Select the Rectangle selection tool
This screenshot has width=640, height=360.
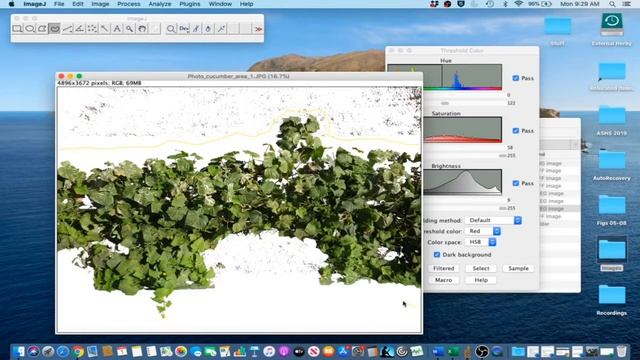point(17,29)
